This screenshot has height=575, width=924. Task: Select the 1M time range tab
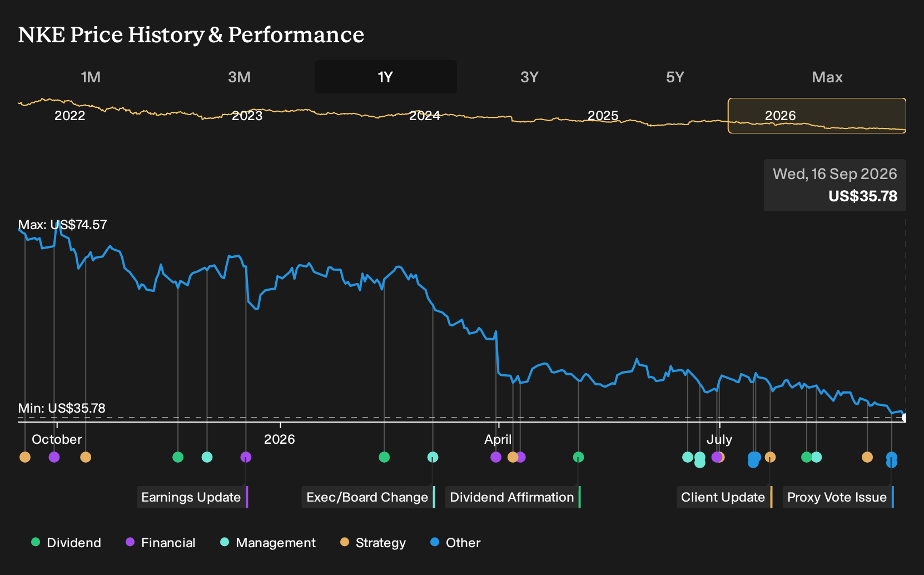tap(91, 77)
